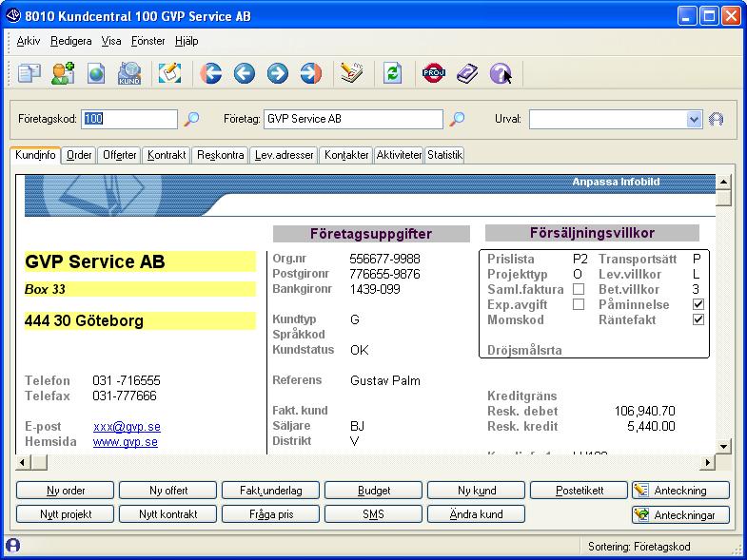Click the vertical scrollbar down arrow

pyautogui.click(x=723, y=446)
